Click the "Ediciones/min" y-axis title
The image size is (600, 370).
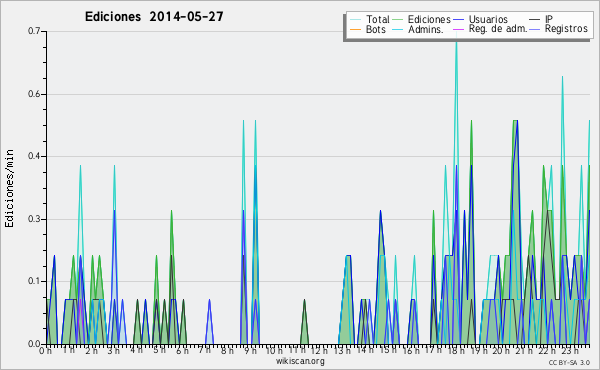tap(9, 188)
